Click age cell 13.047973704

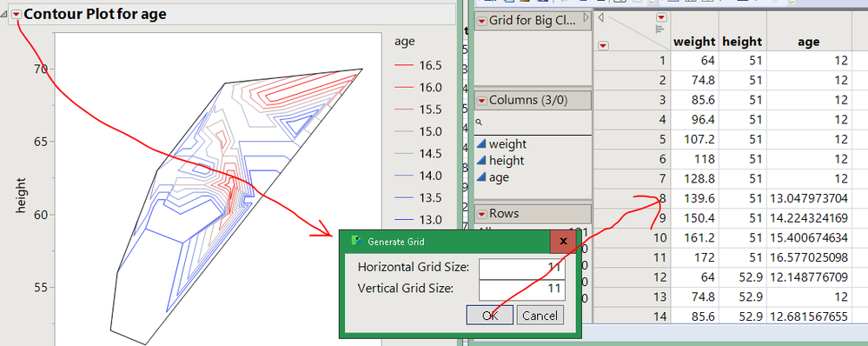(809, 199)
